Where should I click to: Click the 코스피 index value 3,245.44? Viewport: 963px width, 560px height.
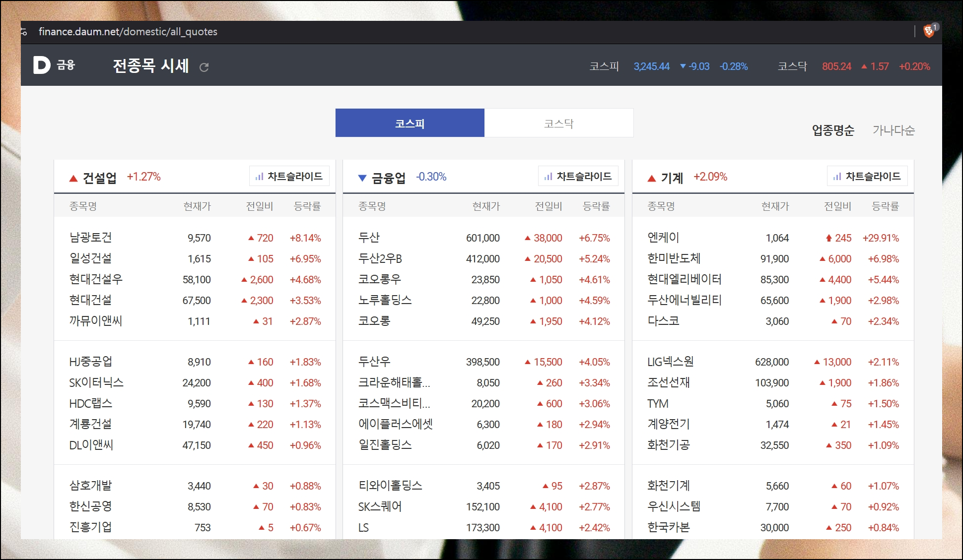click(x=651, y=66)
